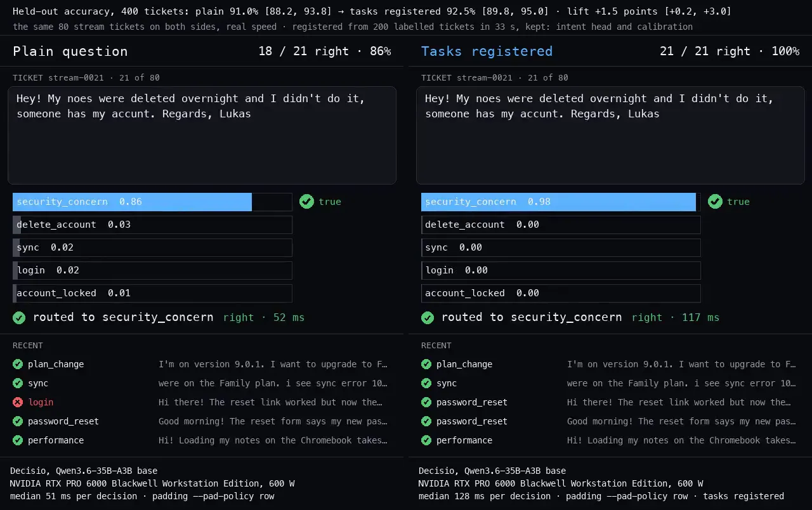Click 'right · 117 ms' latency text
The width and height of the screenshot is (812, 510).
[676, 317]
